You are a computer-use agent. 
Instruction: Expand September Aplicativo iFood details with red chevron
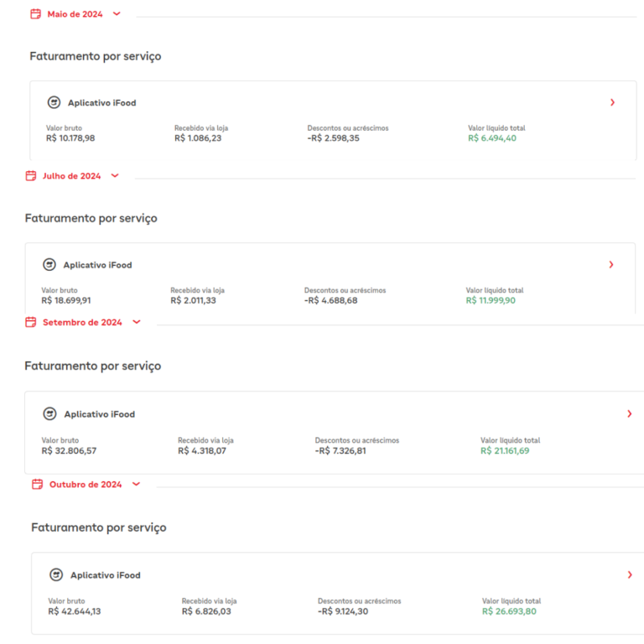(x=630, y=414)
